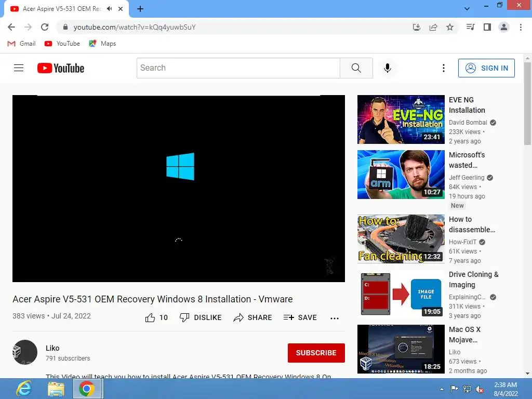Open the taskbar clock and date
The width and height of the screenshot is (532, 399).
tap(506, 389)
